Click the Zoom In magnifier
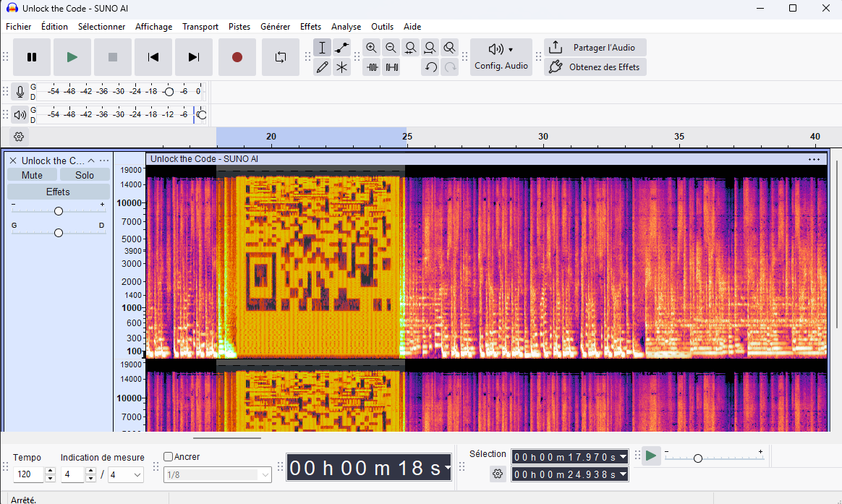Viewport: 842px width, 504px height. coord(371,48)
